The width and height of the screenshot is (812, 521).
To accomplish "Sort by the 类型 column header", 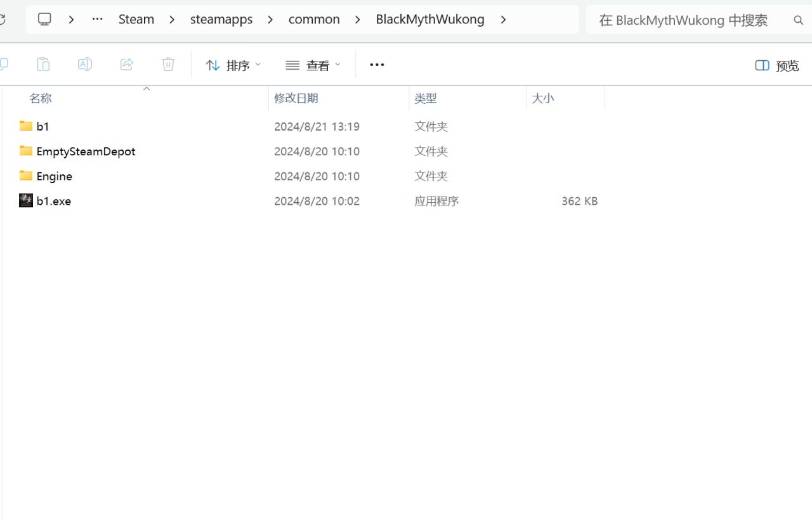I will coord(426,98).
